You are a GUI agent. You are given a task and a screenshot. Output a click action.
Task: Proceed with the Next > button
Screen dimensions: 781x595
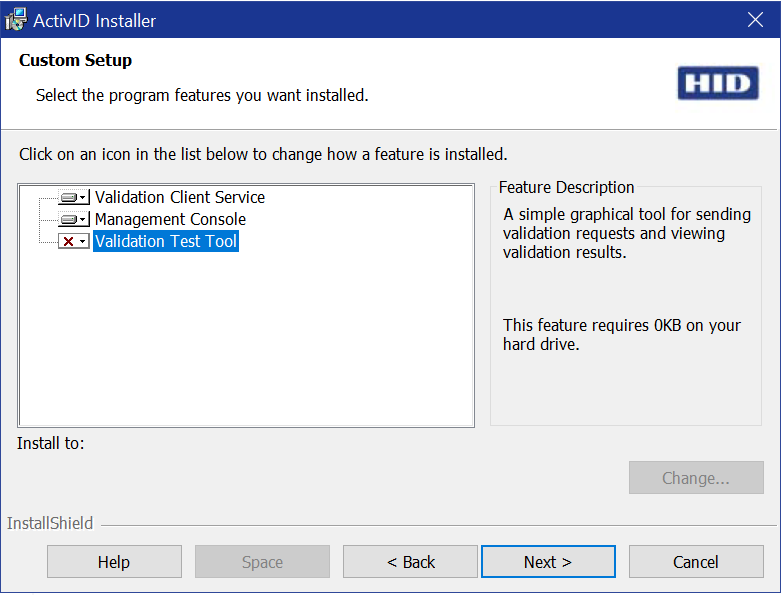[548, 562]
